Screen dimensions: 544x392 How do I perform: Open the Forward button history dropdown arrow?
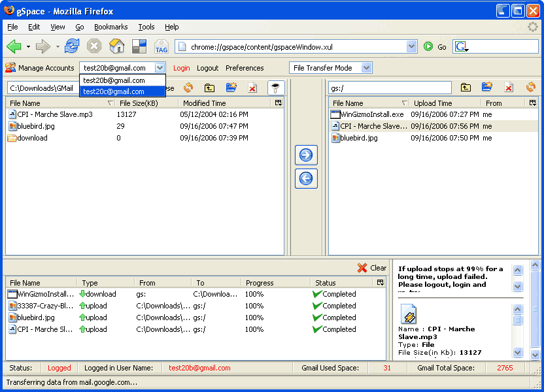click(58, 47)
